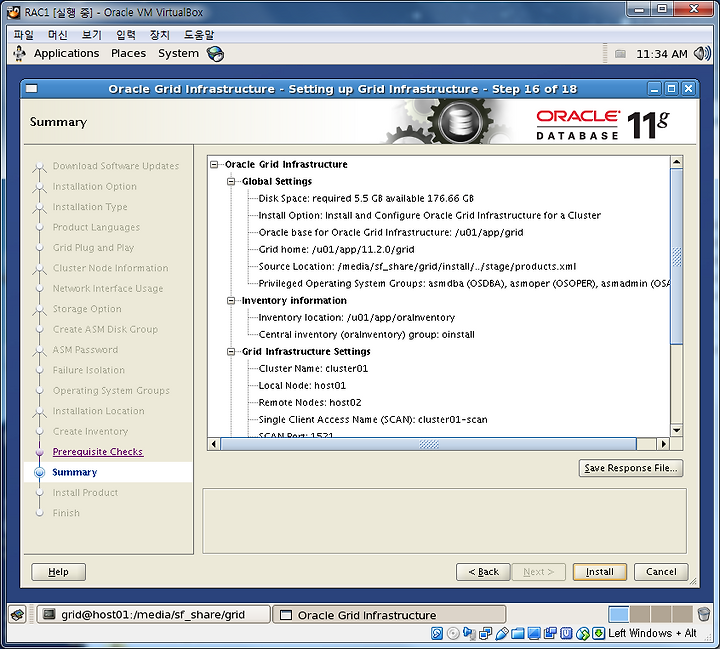720x649 pixels.
Task: Collapse the Inventory information node
Action: (231, 300)
